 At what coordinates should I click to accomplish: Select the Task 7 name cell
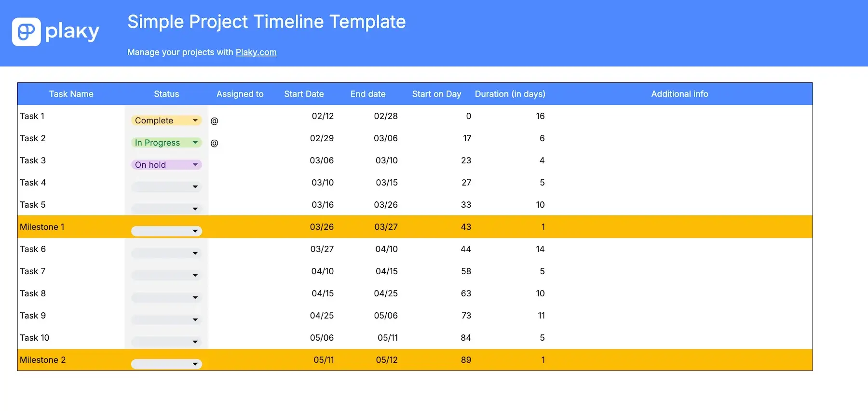71,272
